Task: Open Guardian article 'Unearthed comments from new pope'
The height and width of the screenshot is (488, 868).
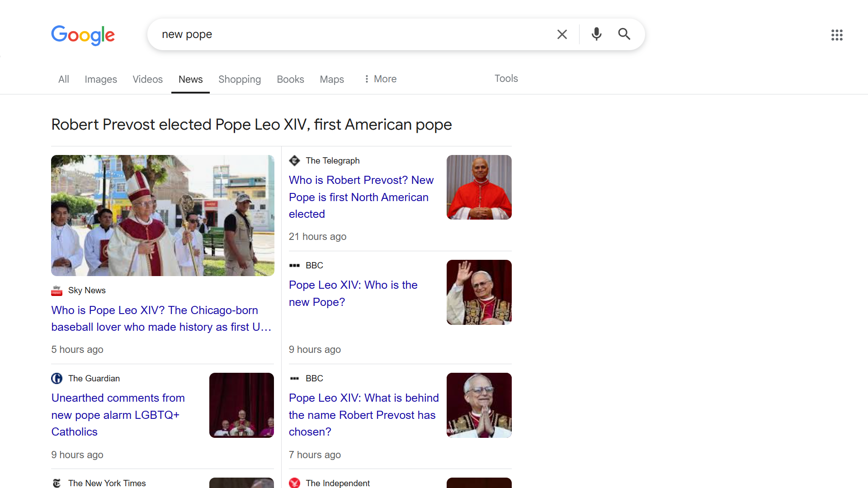Action: coord(118,415)
